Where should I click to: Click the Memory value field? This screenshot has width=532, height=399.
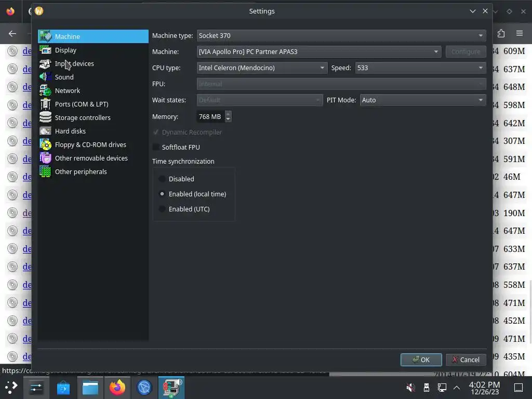coord(210,117)
